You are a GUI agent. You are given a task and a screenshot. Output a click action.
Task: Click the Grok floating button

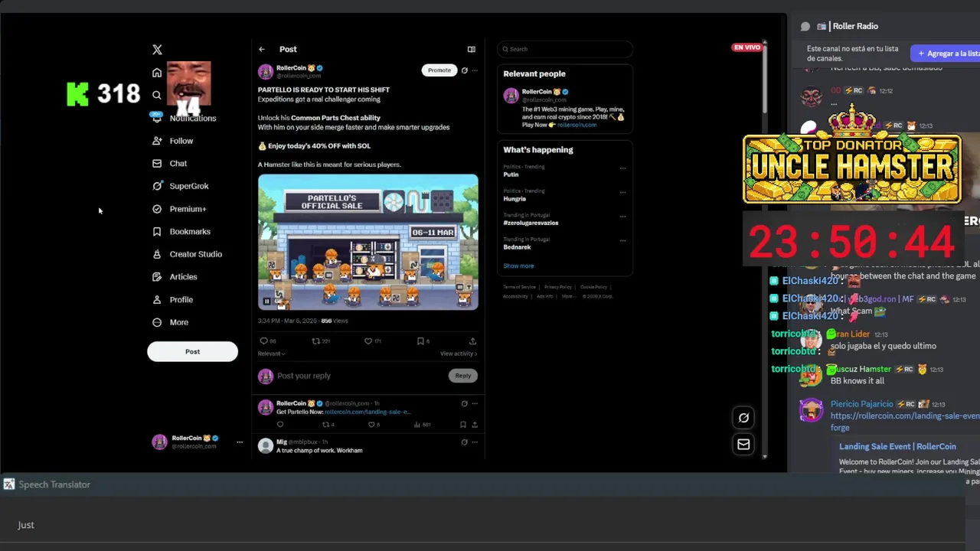click(x=743, y=418)
